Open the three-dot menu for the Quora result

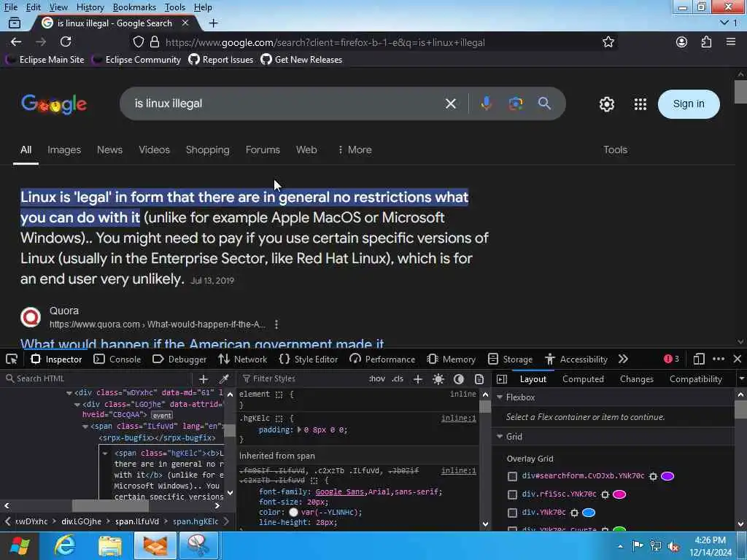(x=276, y=324)
